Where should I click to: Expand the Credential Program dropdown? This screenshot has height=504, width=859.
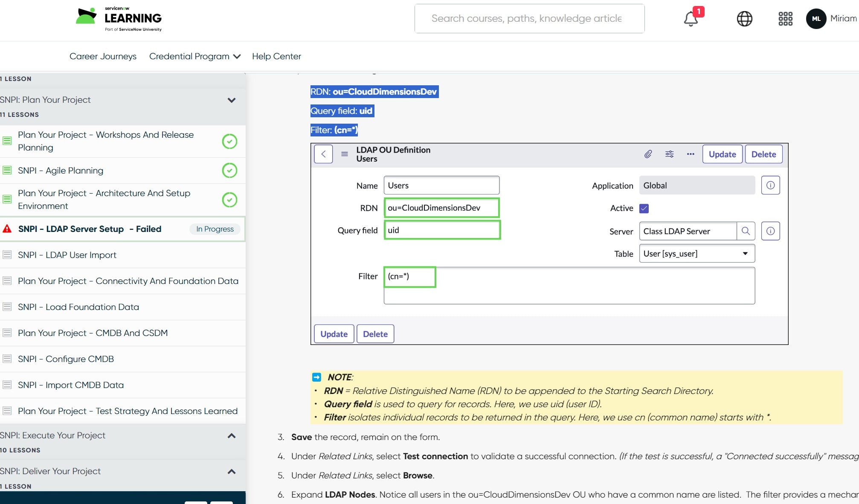point(194,56)
